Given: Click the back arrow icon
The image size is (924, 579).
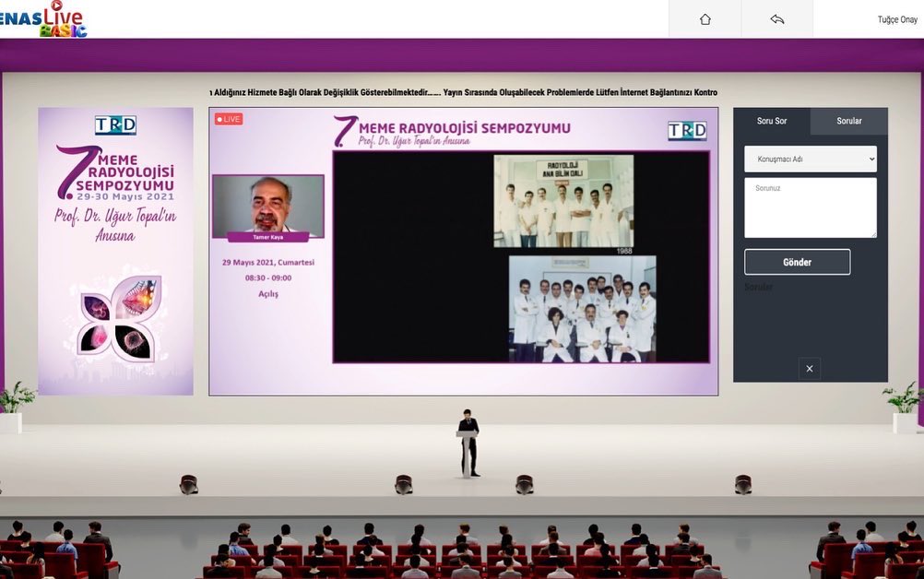Looking at the screenshot, I should 777,19.
